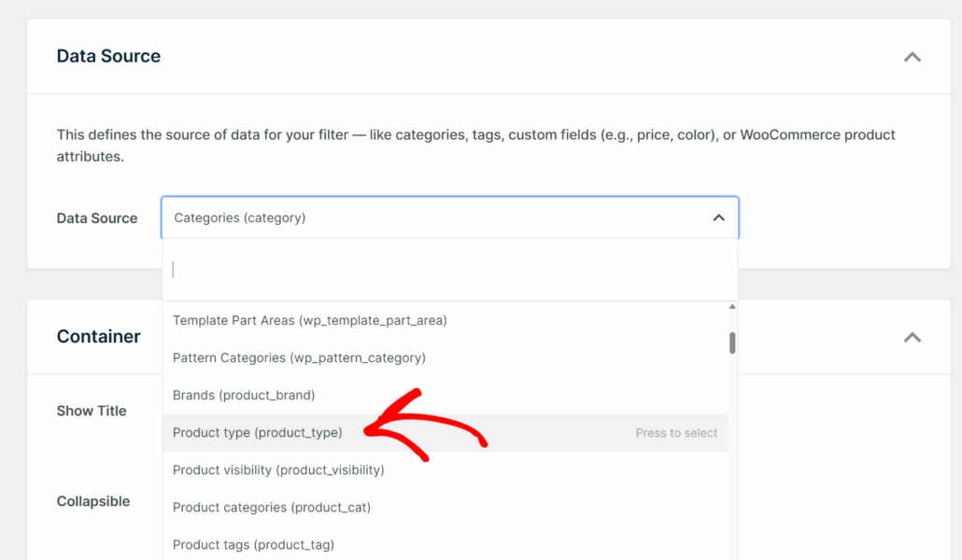Select Product visibility (product_visibility)

pyautogui.click(x=277, y=469)
